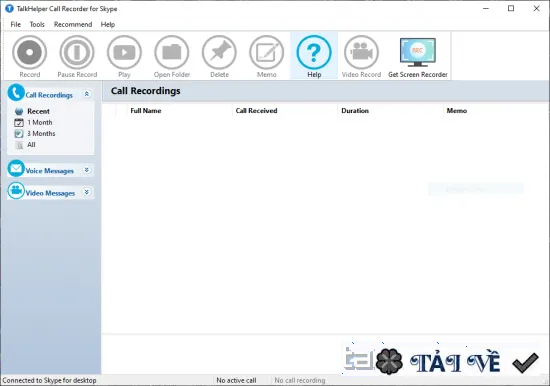This screenshot has height=386, width=550.
Task: Click 'Connected to Skype for desktop' status
Action: click(x=49, y=380)
